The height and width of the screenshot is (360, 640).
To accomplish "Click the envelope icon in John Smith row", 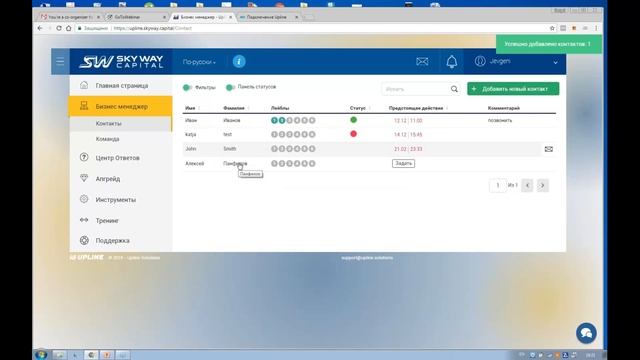I will (x=549, y=149).
